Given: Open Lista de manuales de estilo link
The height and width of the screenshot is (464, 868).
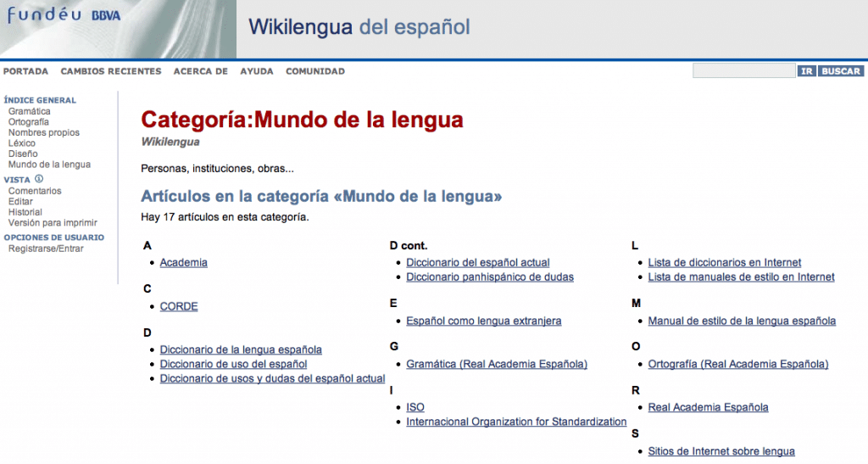Looking at the screenshot, I should pos(741,277).
